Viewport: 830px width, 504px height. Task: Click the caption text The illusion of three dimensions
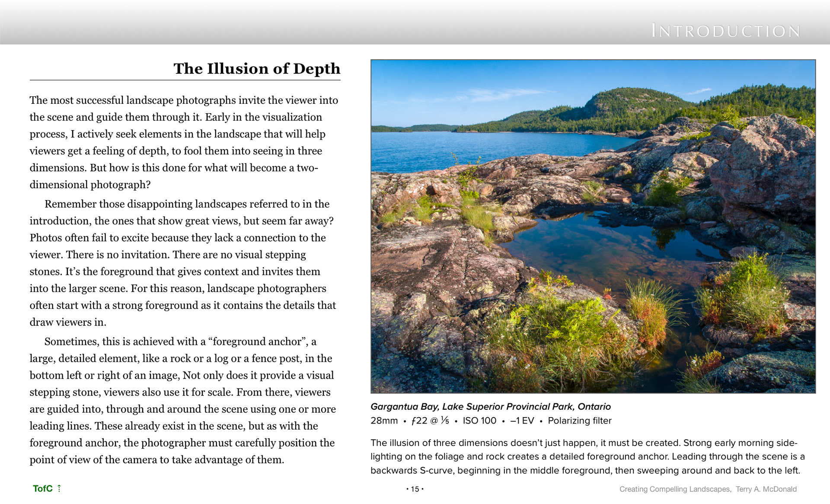[x=587, y=456]
